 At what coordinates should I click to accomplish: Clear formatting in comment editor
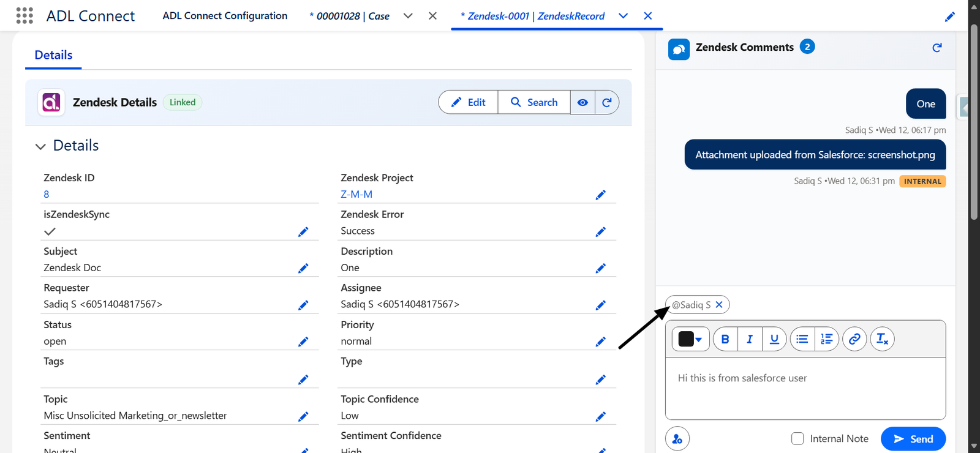[x=882, y=339]
